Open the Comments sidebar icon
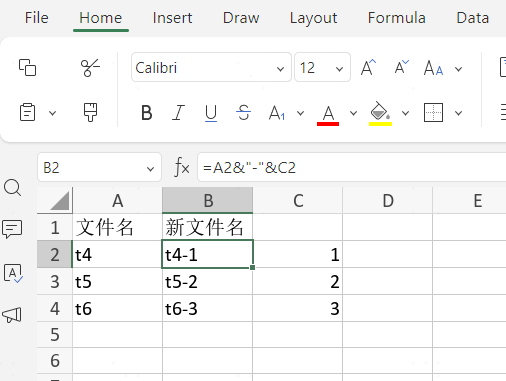 [12, 229]
